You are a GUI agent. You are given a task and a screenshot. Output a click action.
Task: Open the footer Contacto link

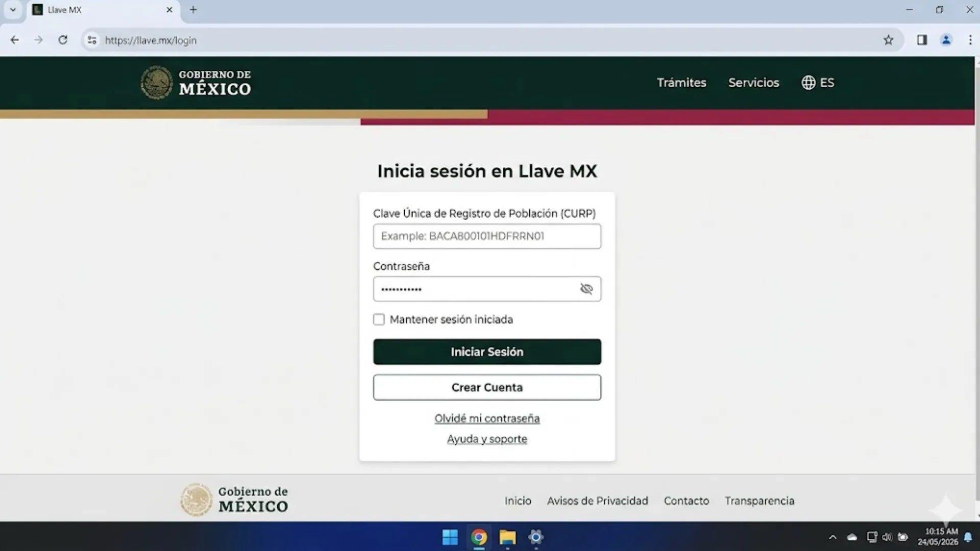pyautogui.click(x=686, y=501)
